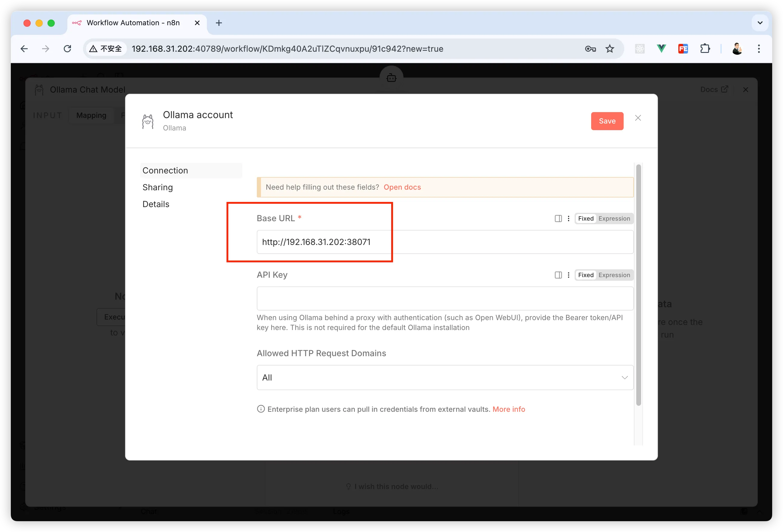
Task: Bookmark this page with the star icon
Action: [x=610, y=49]
